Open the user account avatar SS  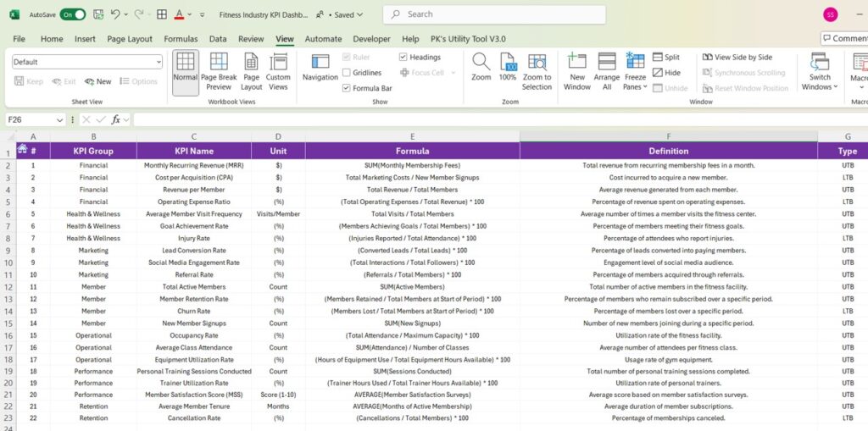830,15
